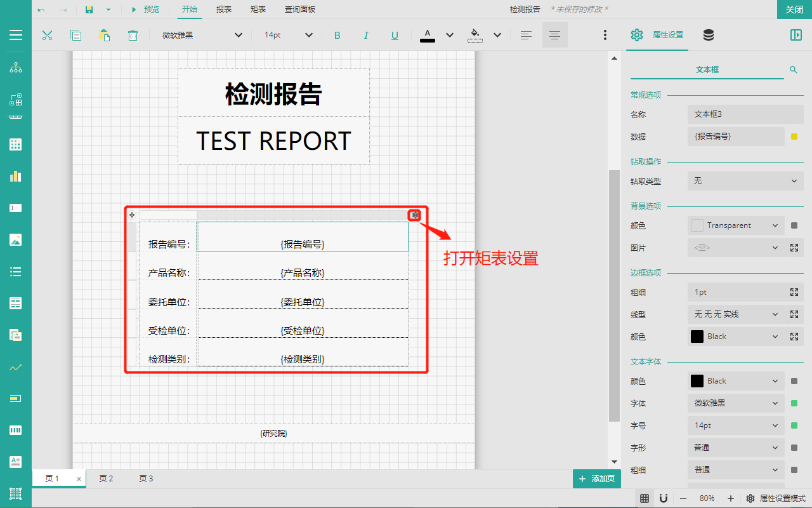Viewport: 812px width, 508px height.
Task: Click the paste clipboard icon
Action: (x=104, y=35)
